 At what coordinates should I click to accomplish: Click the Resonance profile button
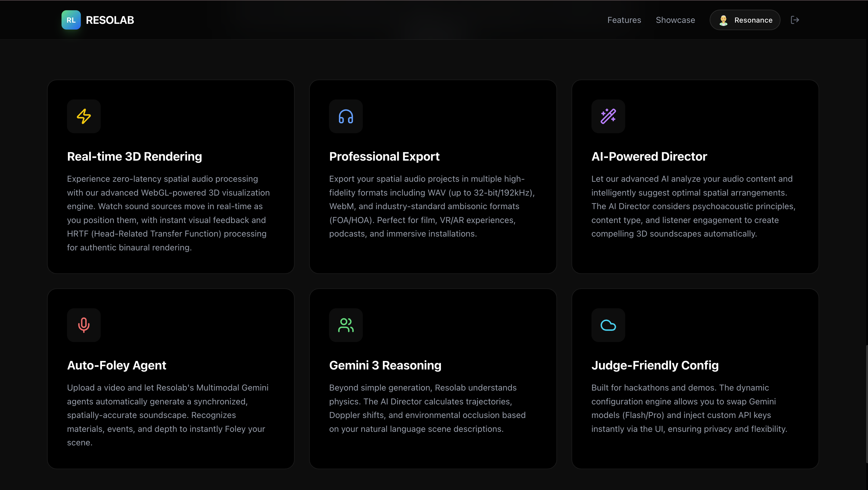point(753,20)
